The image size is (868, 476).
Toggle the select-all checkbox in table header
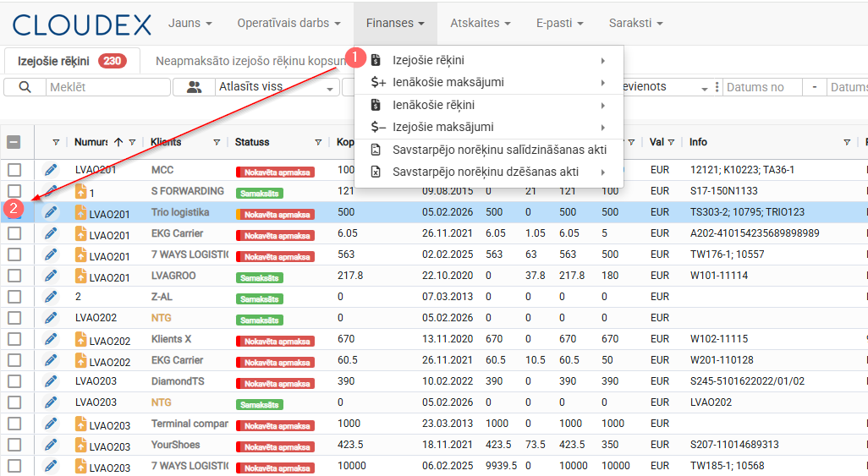14,142
